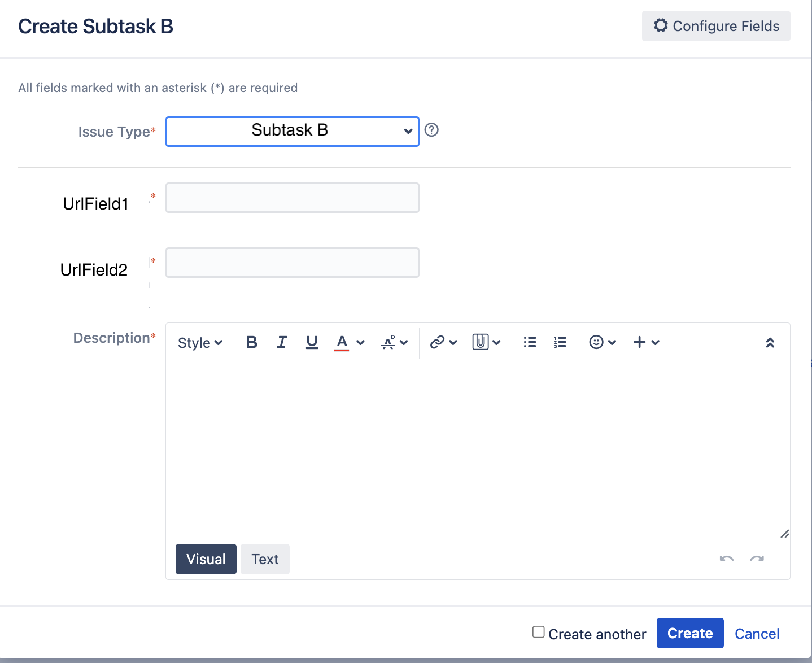The width and height of the screenshot is (812, 663).
Task: Open the more formatting options dropdown
Action: pos(394,342)
